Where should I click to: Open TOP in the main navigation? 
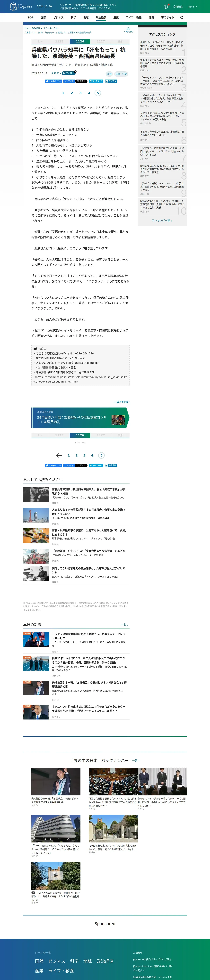[30, 17]
